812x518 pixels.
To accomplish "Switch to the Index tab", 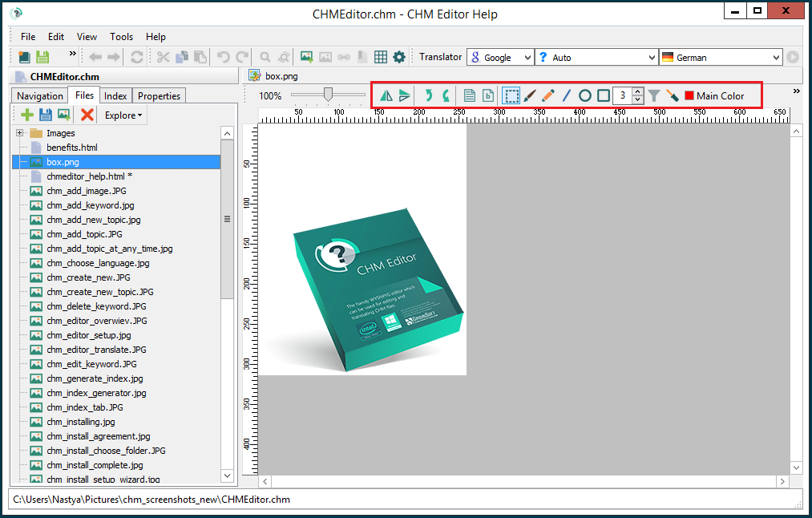I will click(x=115, y=95).
